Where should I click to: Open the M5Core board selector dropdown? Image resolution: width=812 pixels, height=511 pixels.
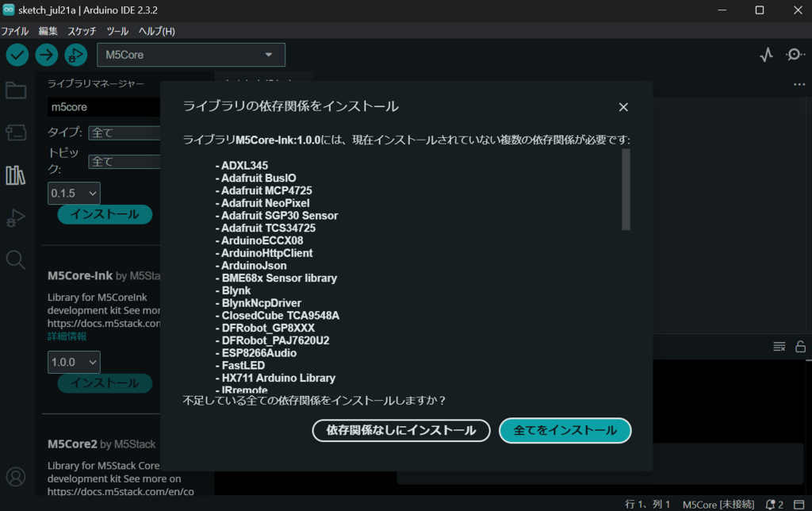[x=191, y=55]
